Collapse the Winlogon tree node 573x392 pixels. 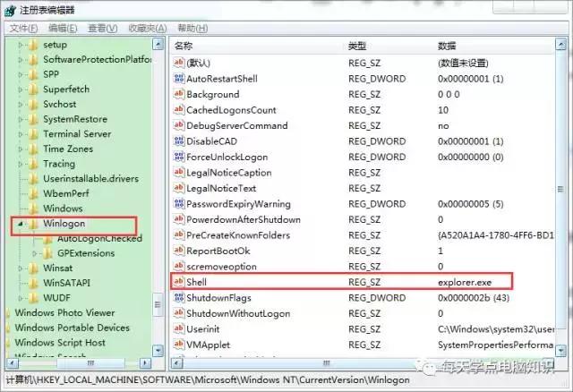[20, 224]
